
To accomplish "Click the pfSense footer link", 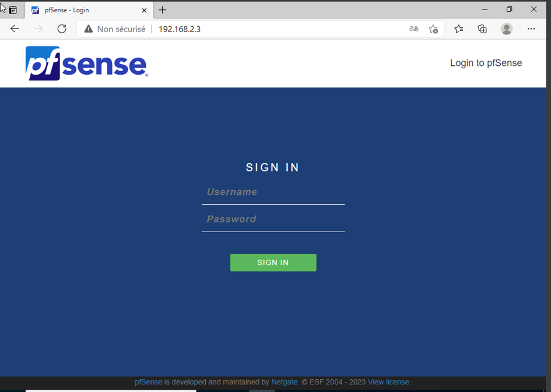I will (148, 382).
